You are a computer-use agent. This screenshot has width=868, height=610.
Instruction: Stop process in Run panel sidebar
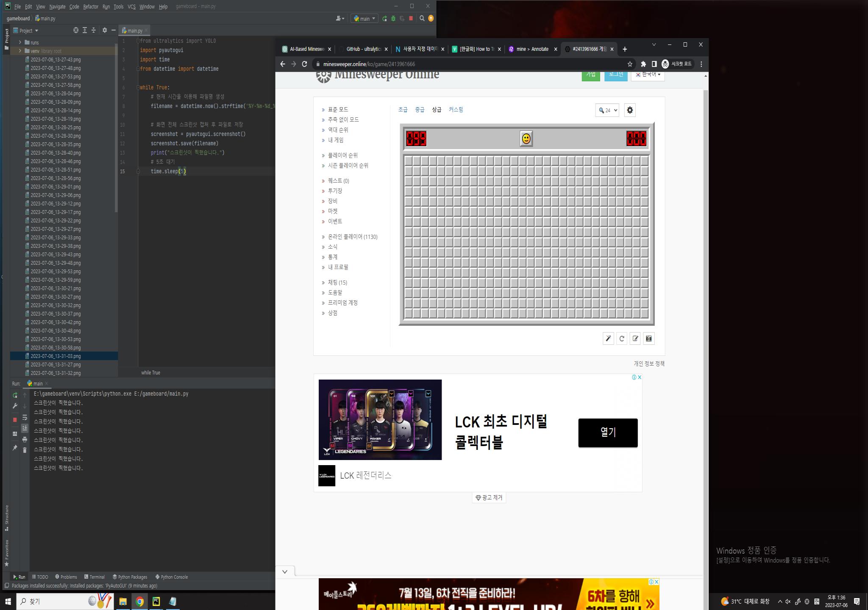(x=15, y=420)
